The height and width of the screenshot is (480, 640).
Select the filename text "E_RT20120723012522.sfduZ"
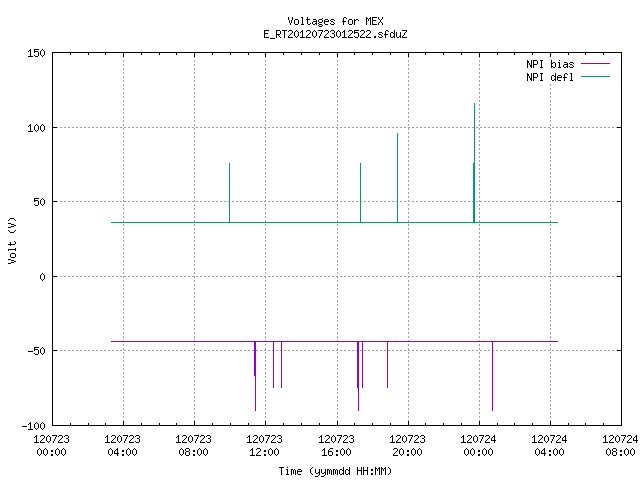tap(335, 34)
